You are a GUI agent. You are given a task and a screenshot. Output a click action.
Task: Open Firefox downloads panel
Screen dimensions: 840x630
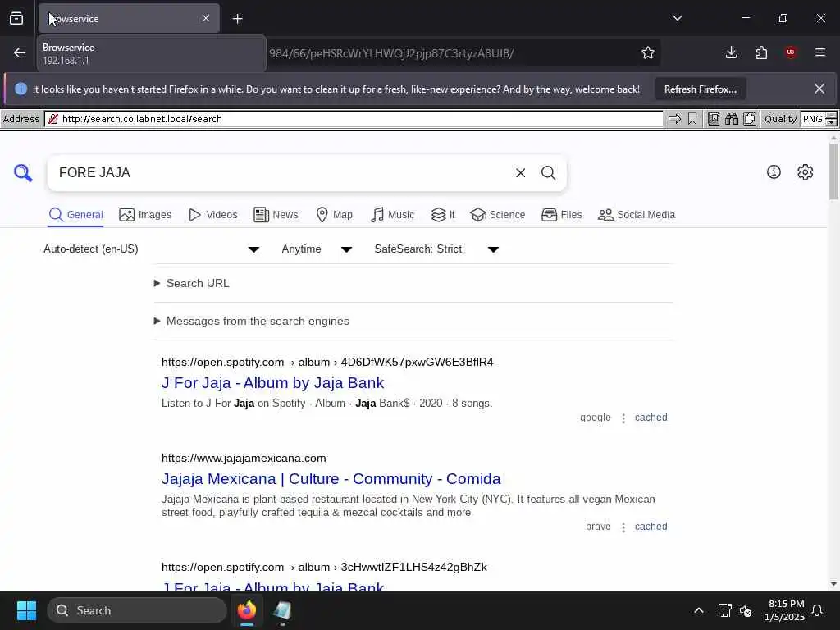pos(731,52)
